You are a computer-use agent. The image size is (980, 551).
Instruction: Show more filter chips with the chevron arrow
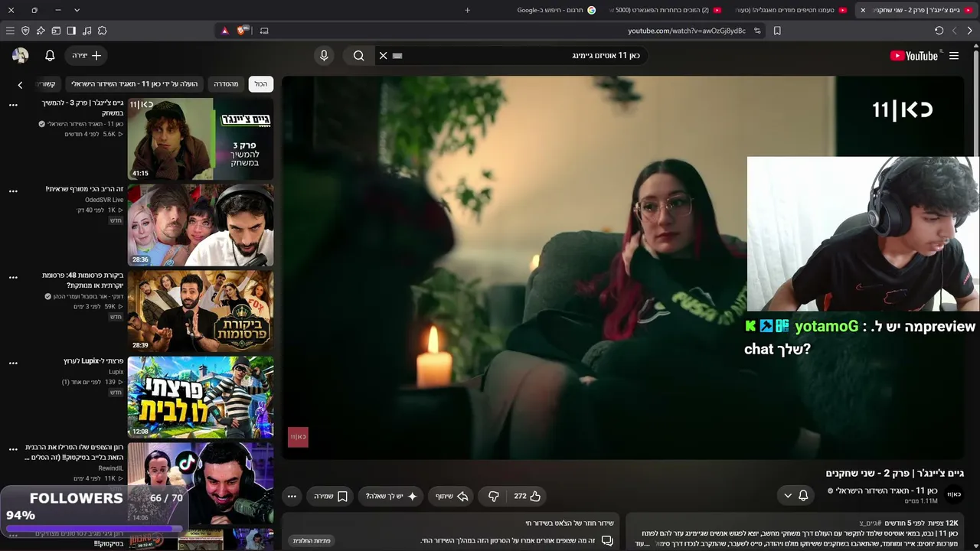point(20,84)
